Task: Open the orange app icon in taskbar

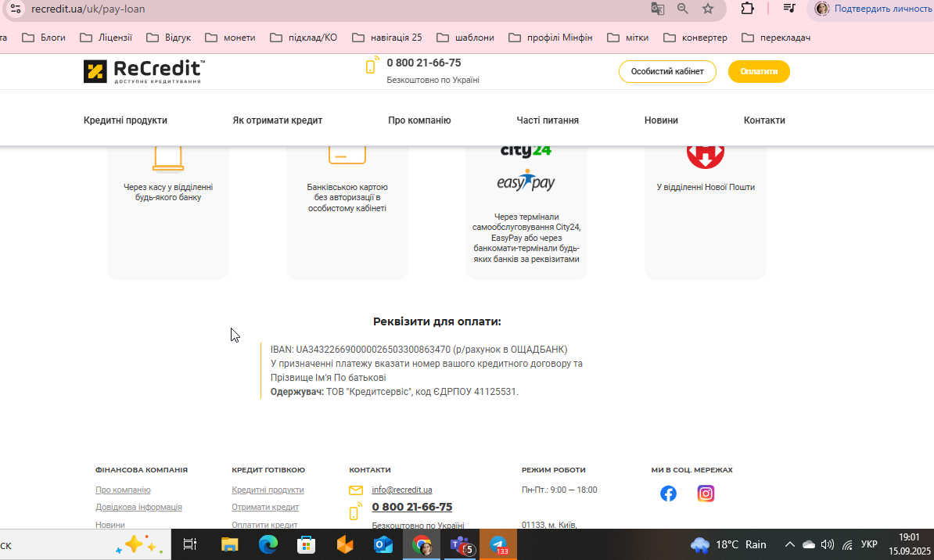Action: [x=345, y=544]
